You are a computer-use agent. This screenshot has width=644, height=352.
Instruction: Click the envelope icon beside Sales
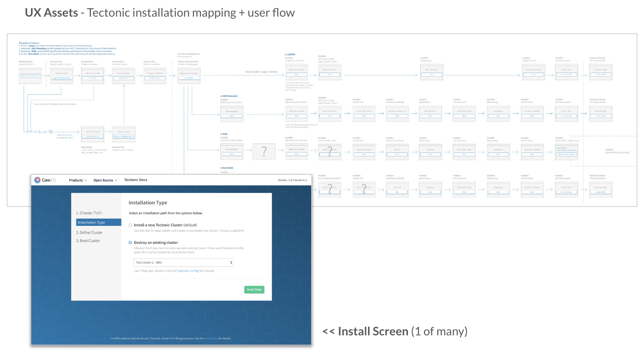tap(51, 132)
